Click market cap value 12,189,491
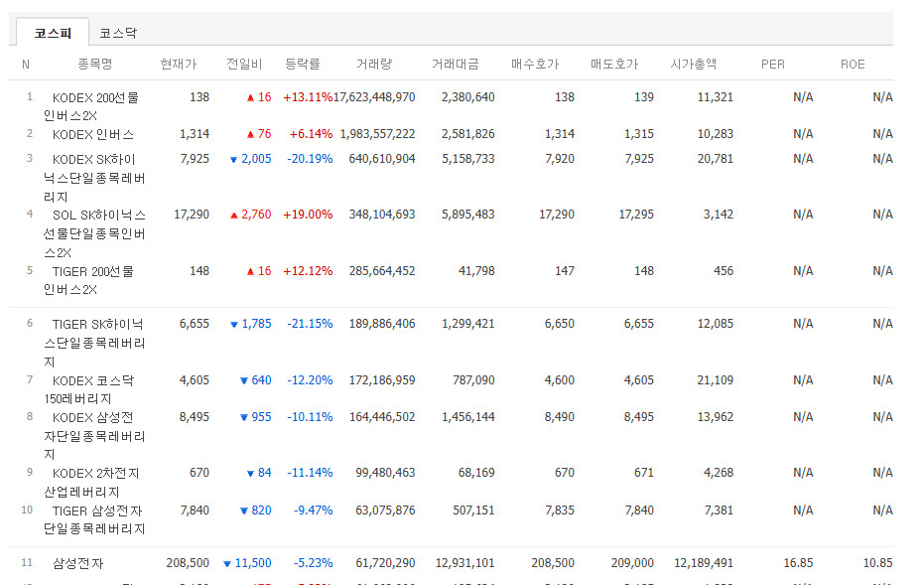This screenshot has height=585, width=924. (x=704, y=563)
